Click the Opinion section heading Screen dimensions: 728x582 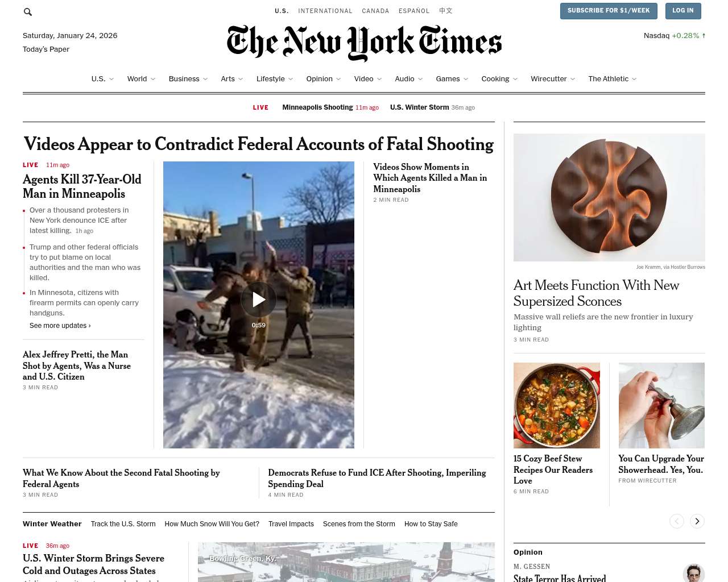pyautogui.click(x=528, y=552)
